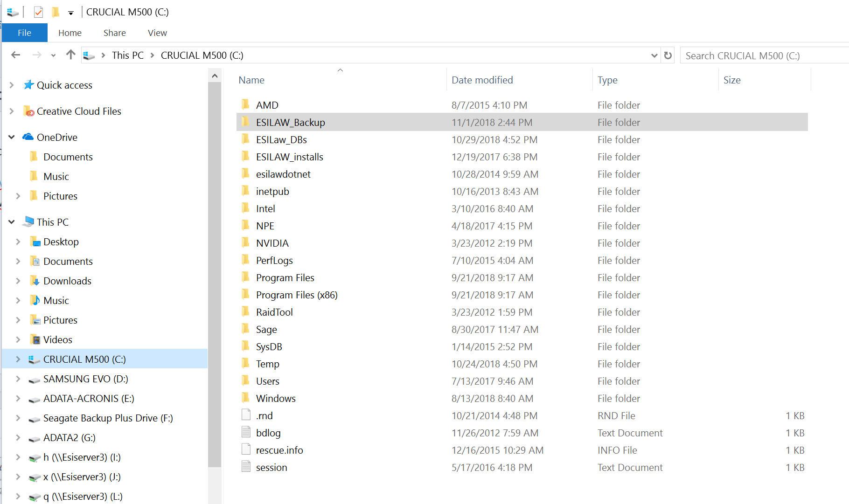Collapse the OneDrive tree node
The height and width of the screenshot is (504, 849).
12,137
